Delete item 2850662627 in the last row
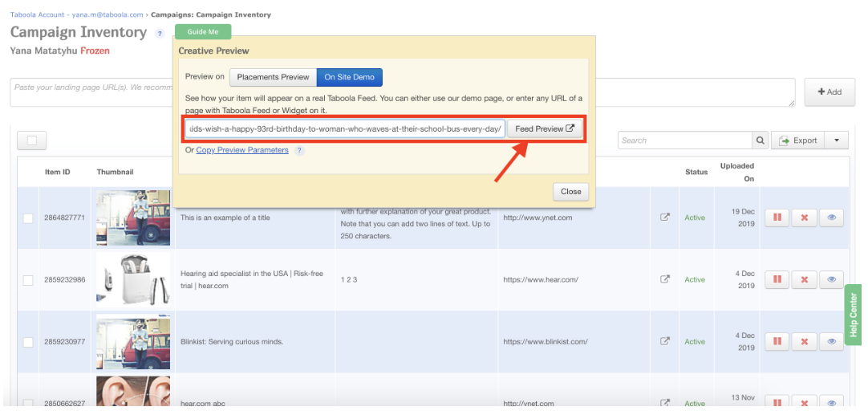This screenshot has width=868, height=419. tap(805, 402)
